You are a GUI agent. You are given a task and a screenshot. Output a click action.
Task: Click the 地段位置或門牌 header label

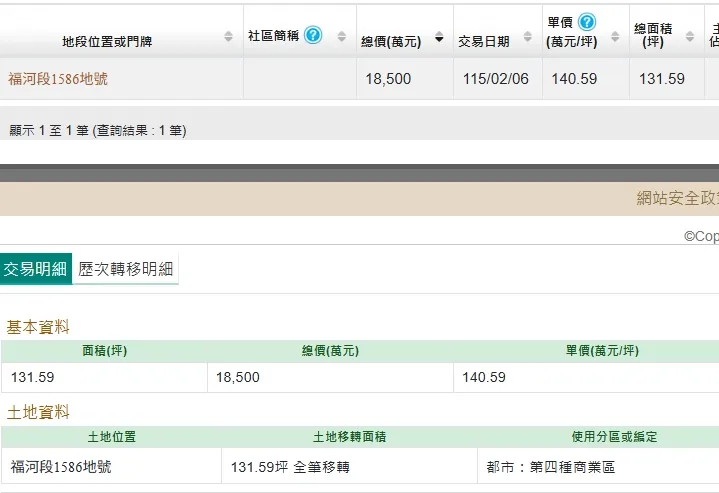click(x=107, y=42)
